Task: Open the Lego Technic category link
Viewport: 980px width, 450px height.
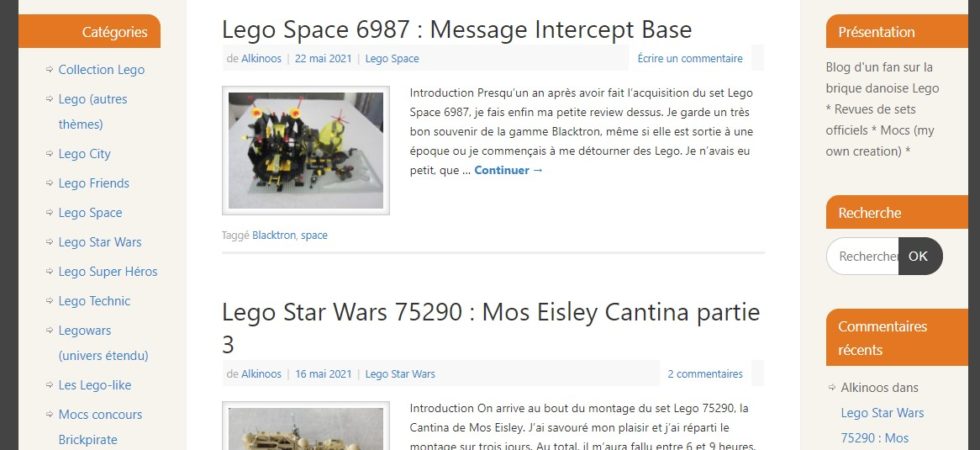Action: (94, 301)
